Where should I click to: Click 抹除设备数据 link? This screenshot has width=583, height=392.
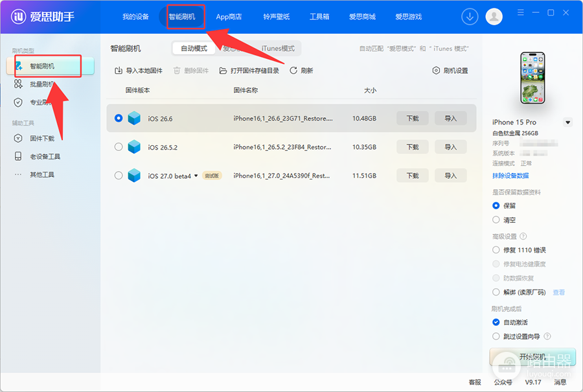(x=510, y=176)
